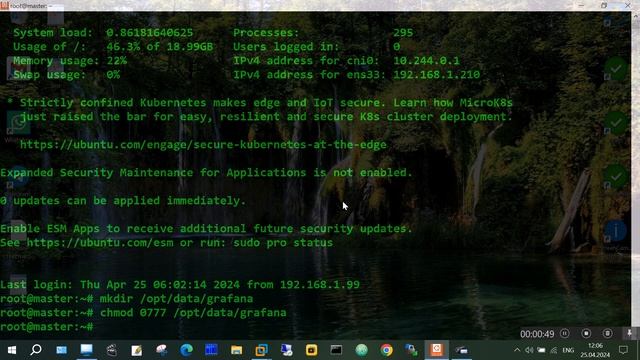Open the notepad with pencil taskbar icon

(x=136, y=350)
